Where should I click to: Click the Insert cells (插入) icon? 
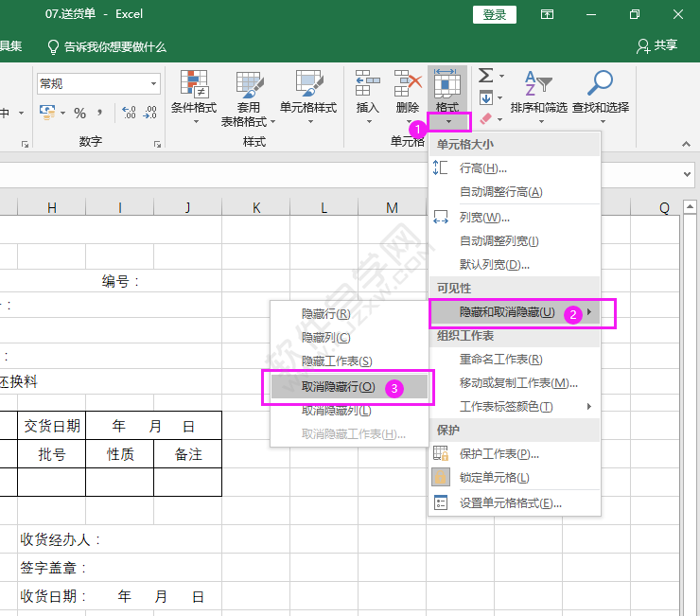point(367,85)
